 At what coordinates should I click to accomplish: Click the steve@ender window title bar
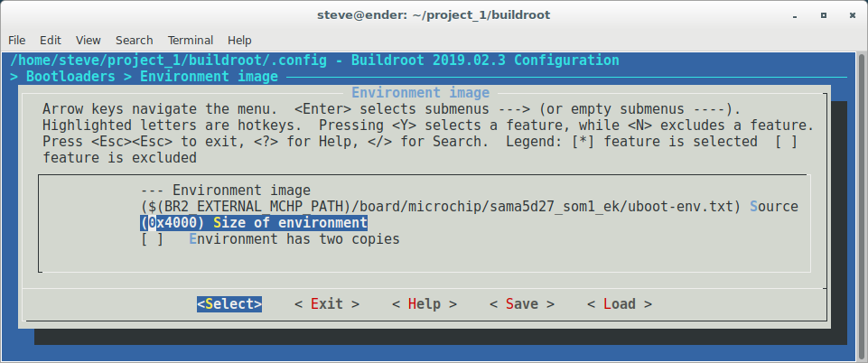[434, 14]
